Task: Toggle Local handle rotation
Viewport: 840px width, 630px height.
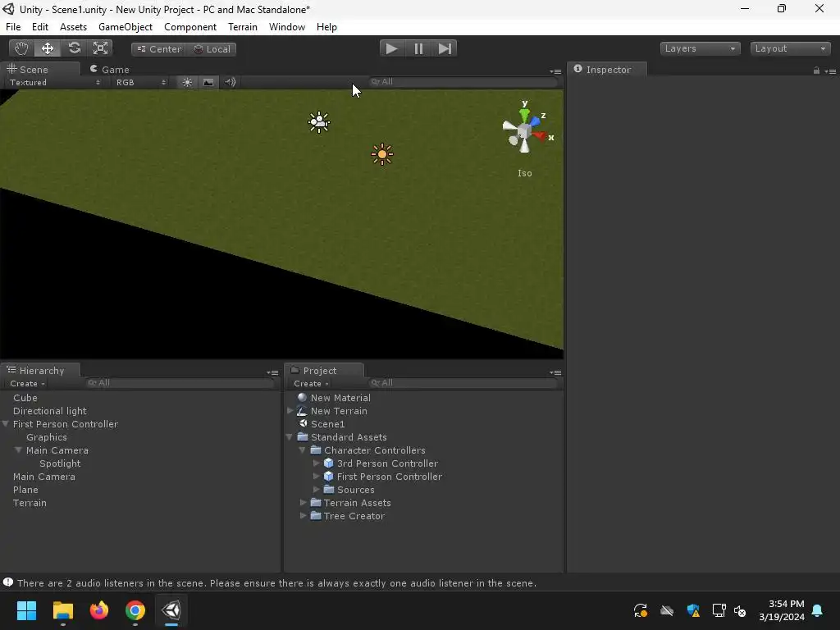Action: click(x=212, y=48)
